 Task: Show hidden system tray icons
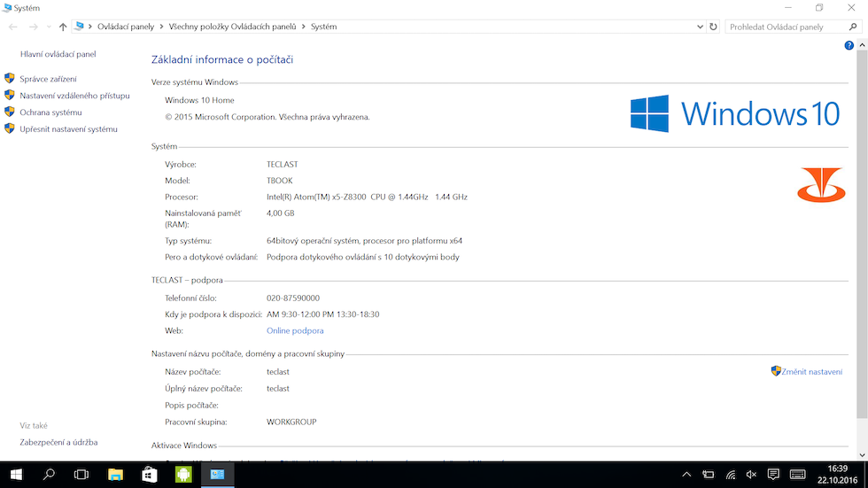click(x=686, y=475)
